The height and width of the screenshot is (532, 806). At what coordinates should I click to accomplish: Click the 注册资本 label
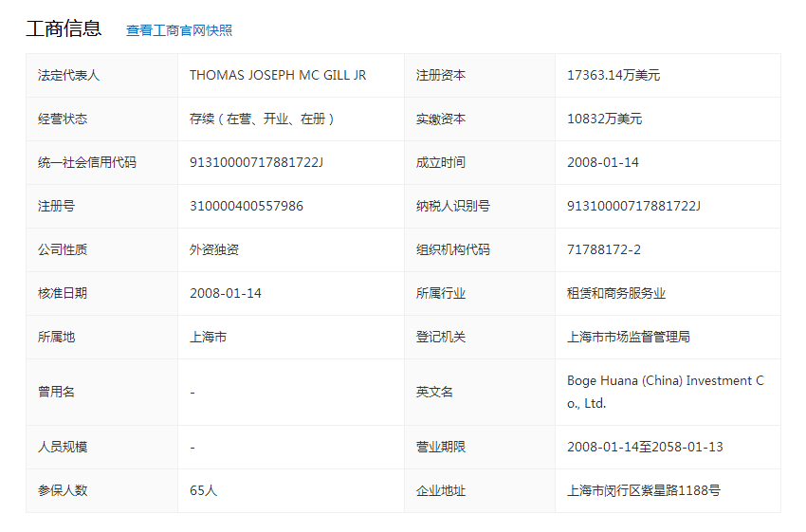click(441, 75)
